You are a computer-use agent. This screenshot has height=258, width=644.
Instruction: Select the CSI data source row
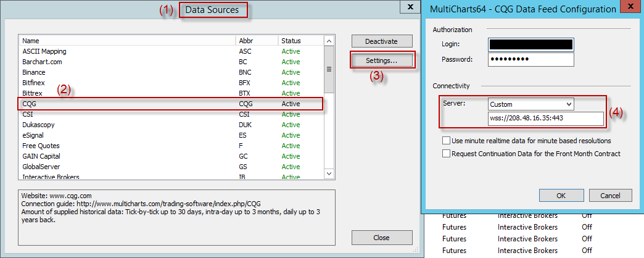[171, 114]
